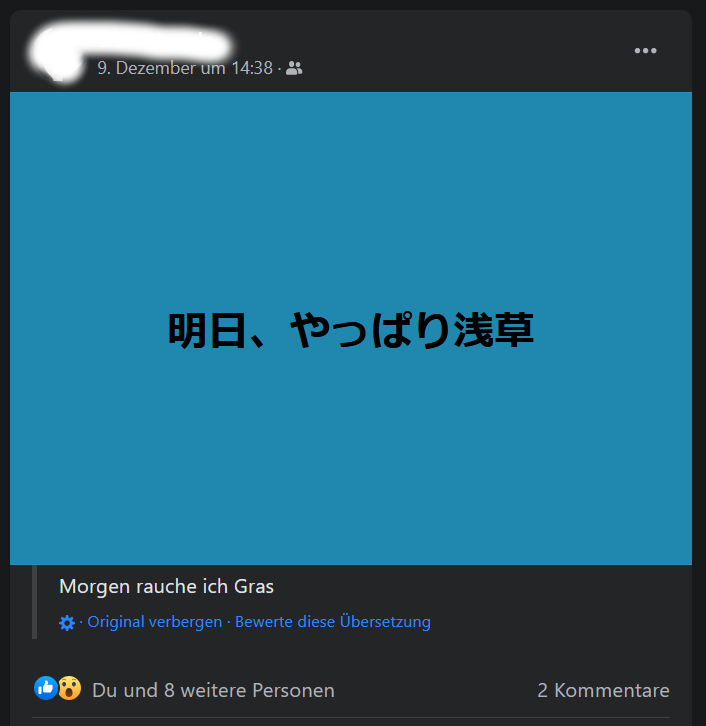Viewport: 706px width, 726px height.
Task: Click the gray quote bar beside translation
Action: [x=34, y=602]
